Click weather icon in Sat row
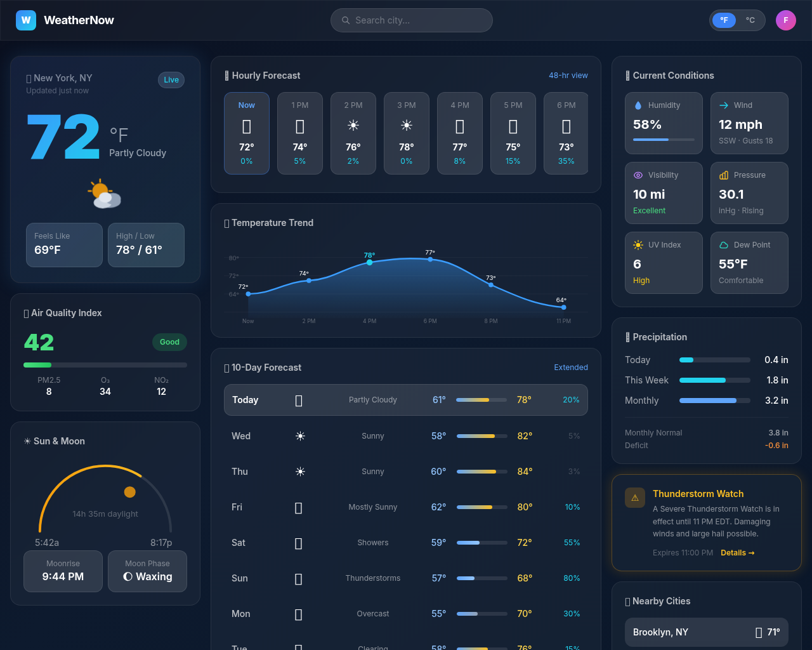 (x=299, y=543)
